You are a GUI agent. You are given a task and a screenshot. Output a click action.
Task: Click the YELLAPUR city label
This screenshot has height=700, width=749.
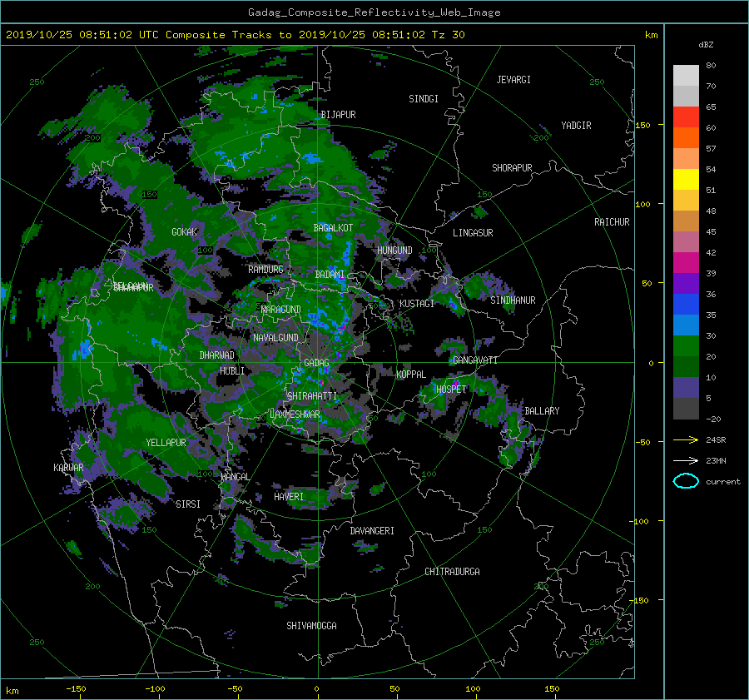166,443
